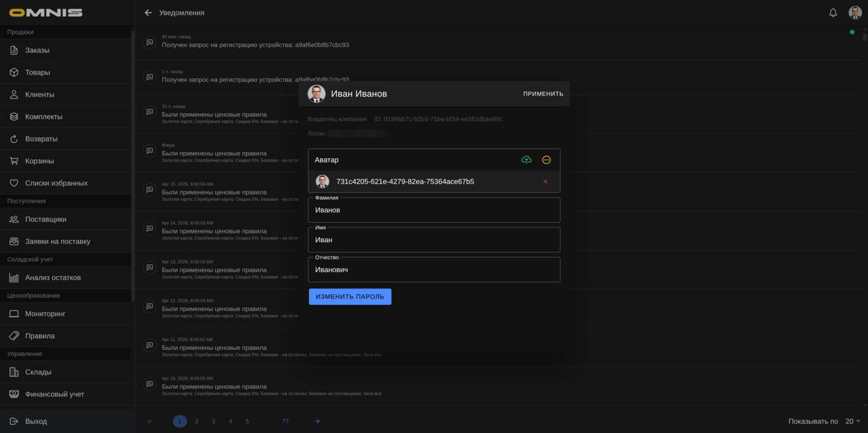This screenshot has width=868, height=433.
Task: Click the avatar thumbnail in file row
Action: pyautogui.click(x=322, y=182)
